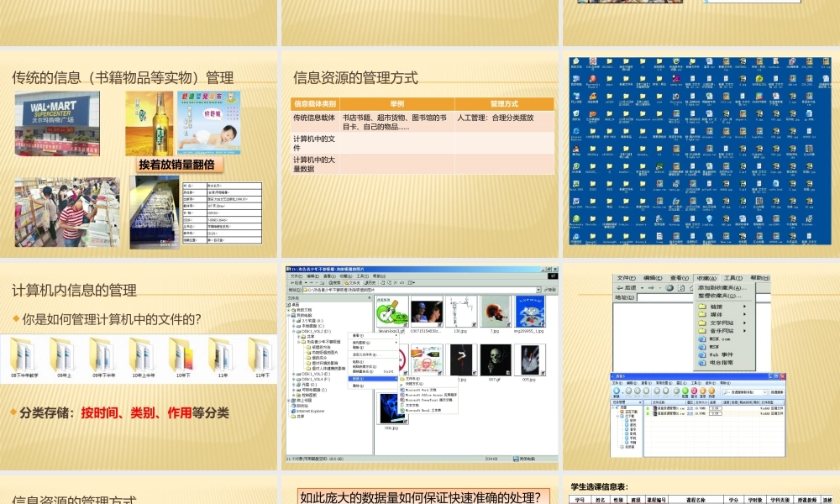This screenshot has height=504, width=840.
Task: Click the 09年上 folder icon
Action: tap(64, 357)
